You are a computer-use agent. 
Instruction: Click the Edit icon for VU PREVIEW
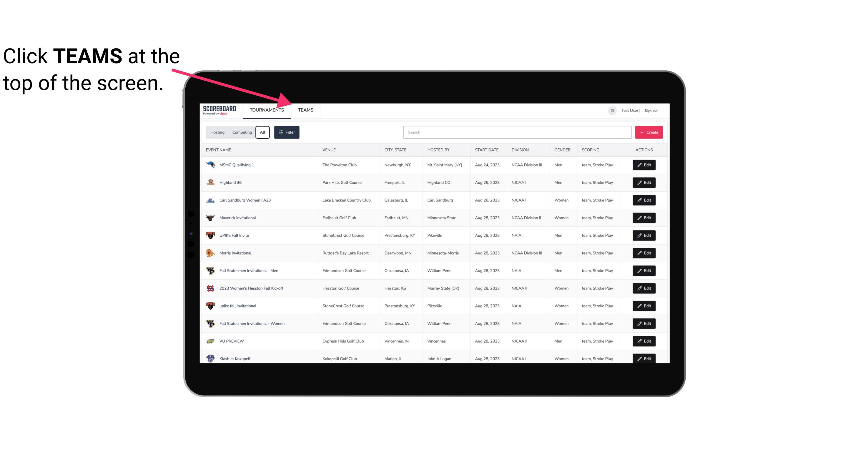tap(644, 340)
